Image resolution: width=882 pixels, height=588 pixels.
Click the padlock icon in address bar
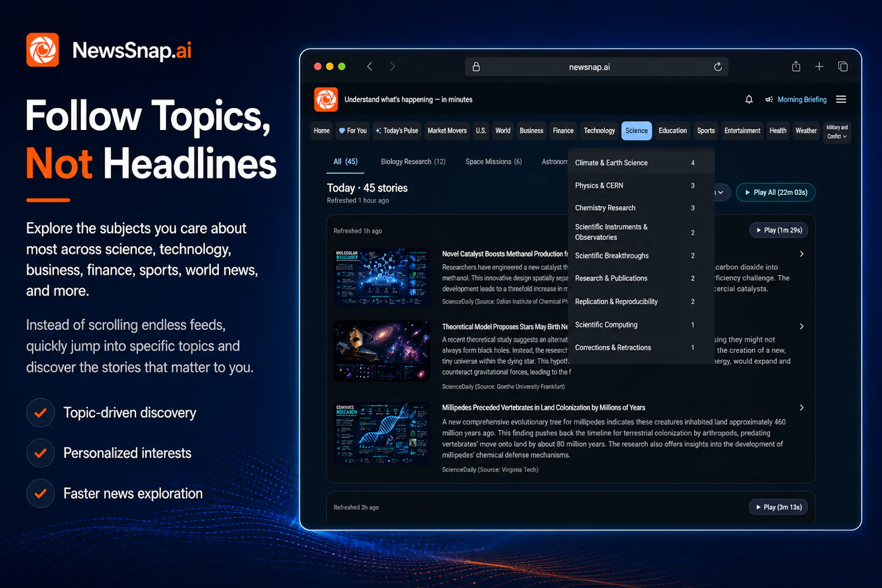pos(476,67)
